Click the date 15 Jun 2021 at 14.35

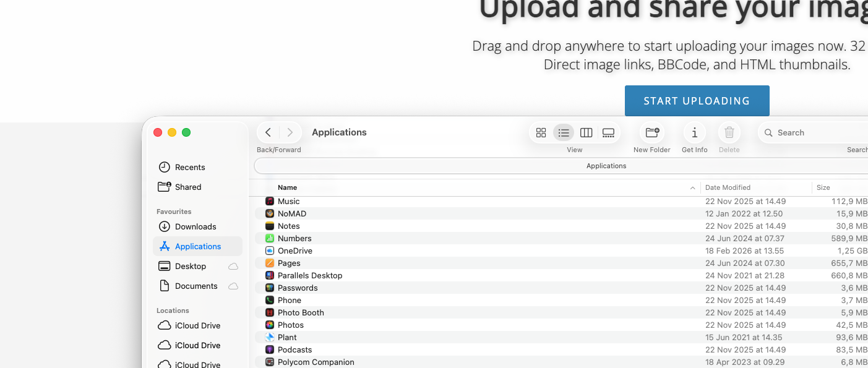[744, 337]
